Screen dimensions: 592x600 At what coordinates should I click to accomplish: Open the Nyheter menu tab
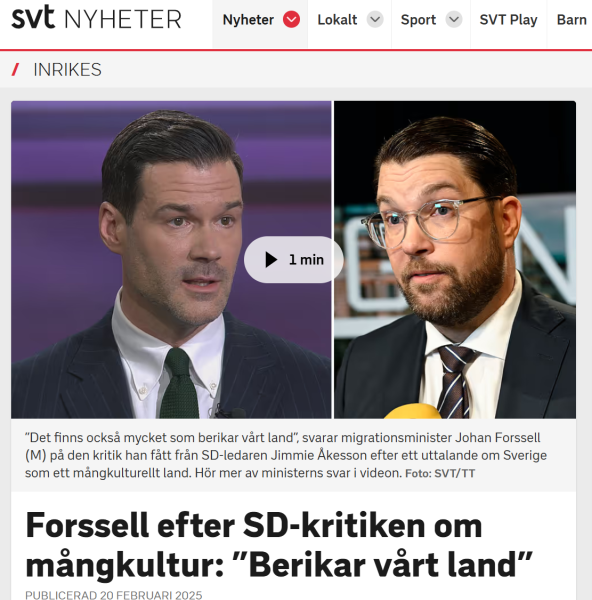point(248,20)
